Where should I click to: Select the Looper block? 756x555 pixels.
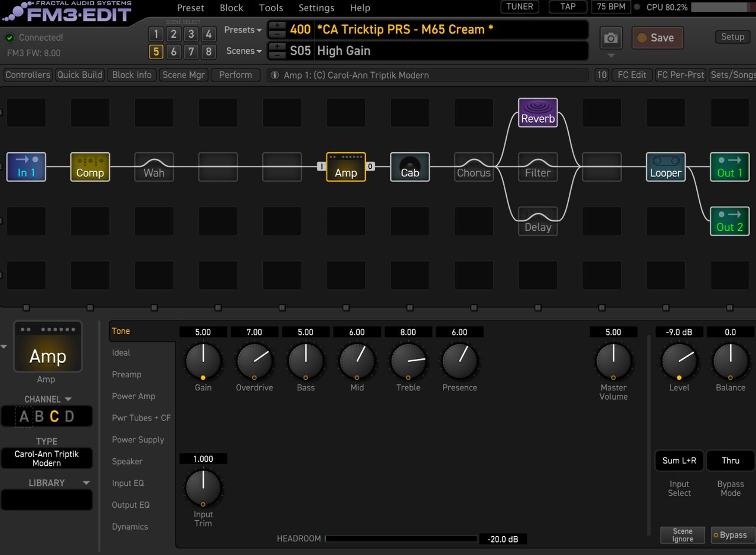coord(666,166)
